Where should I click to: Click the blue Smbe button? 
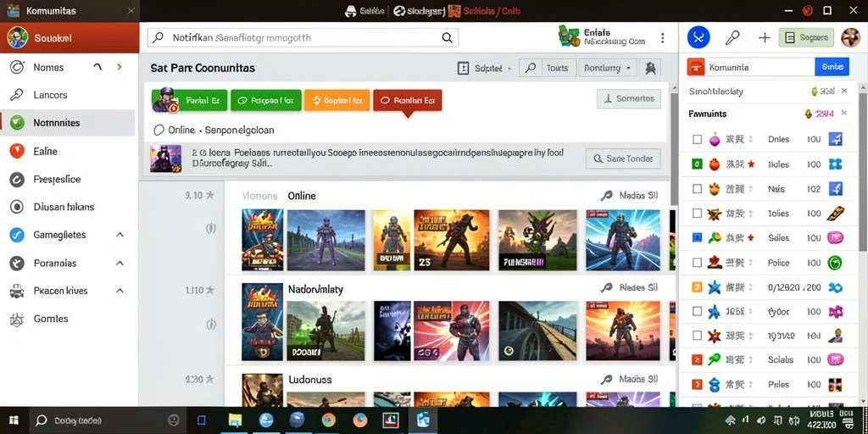point(832,67)
